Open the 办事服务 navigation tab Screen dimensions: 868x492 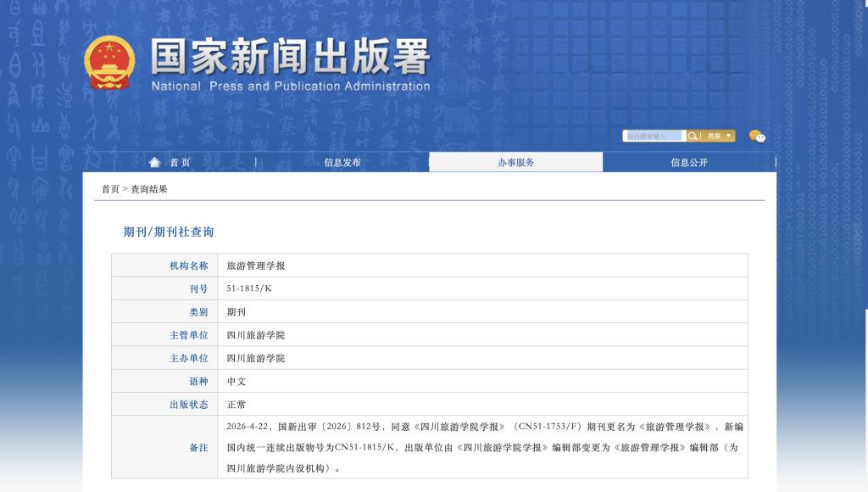(515, 162)
